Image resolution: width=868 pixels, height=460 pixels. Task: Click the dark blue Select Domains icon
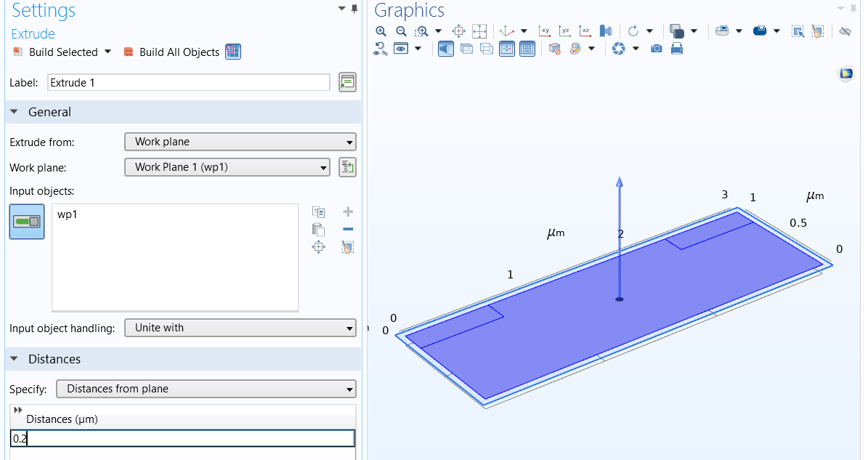(760, 31)
